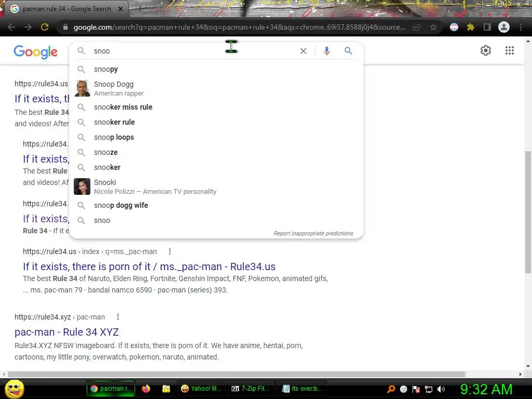Viewport: 532px width, 399px height.
Task: Click the horizontal scrollbar thumb
Action: 236,374
